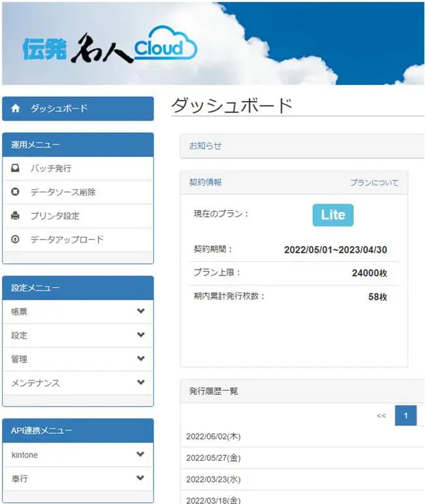Expand the 設定 submenu chevron

141,334
